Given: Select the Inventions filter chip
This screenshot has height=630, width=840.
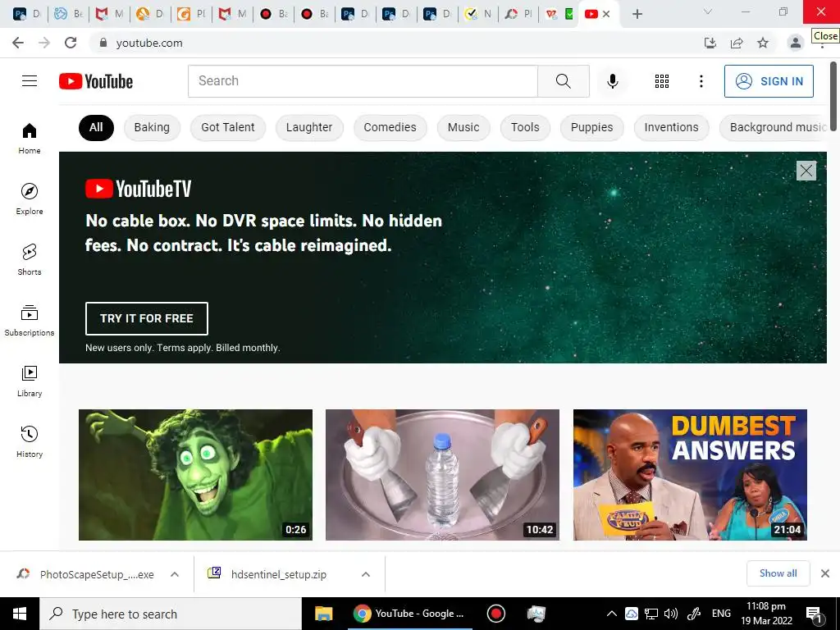Looking at the screenshot, I should tap(671, 127).
